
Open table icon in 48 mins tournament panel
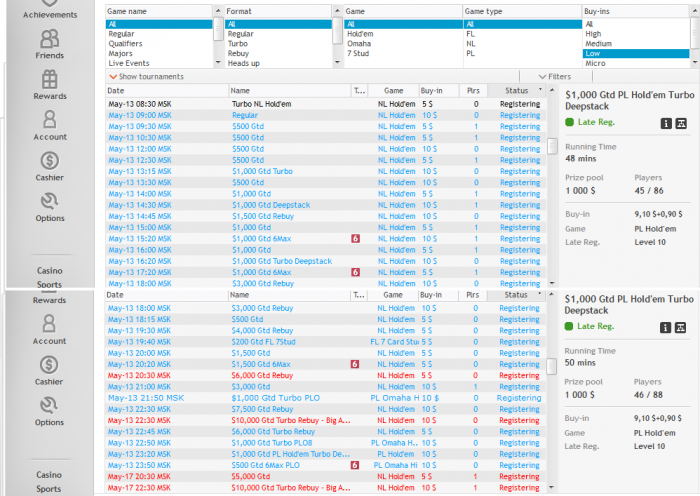tap(681, 123)
